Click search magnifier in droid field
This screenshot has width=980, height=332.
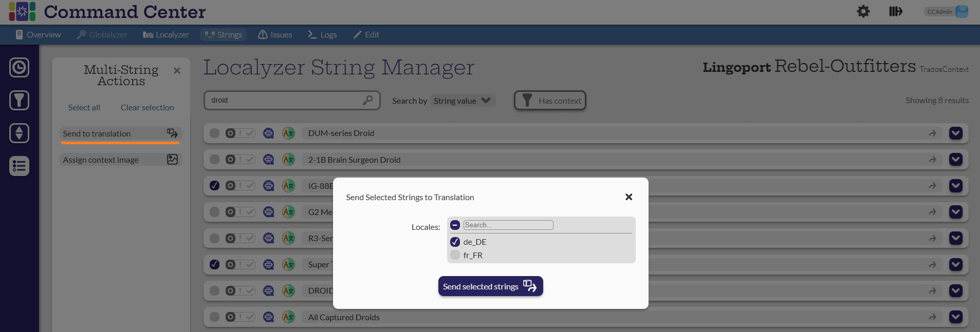click(x=367, y=100)
